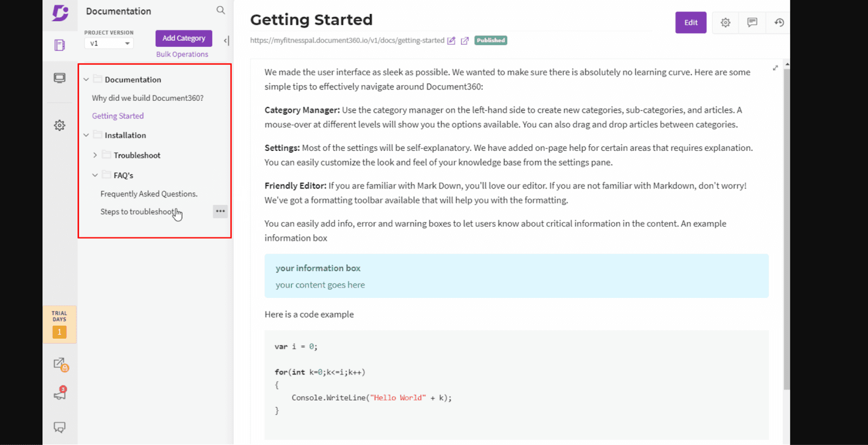The width and height of the screenshot is (868, 445).
Task: Click the Add Category button
Action: (184, 39)
